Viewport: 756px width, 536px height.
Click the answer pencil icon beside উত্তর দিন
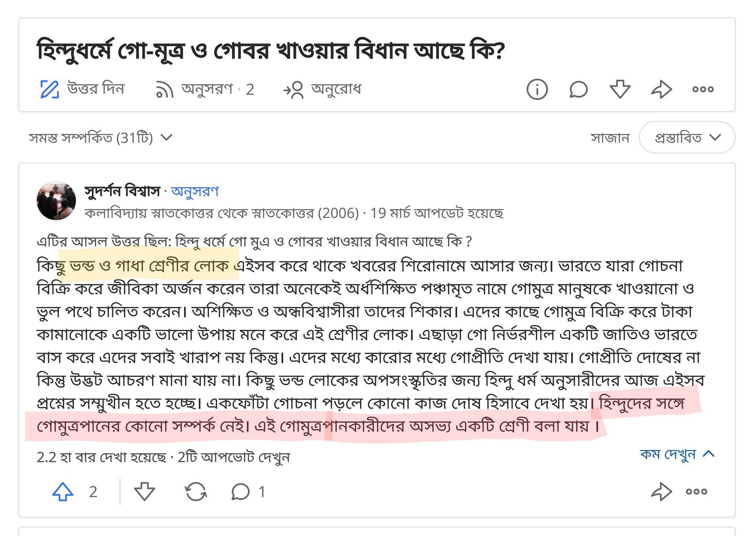tap(49, 89)
